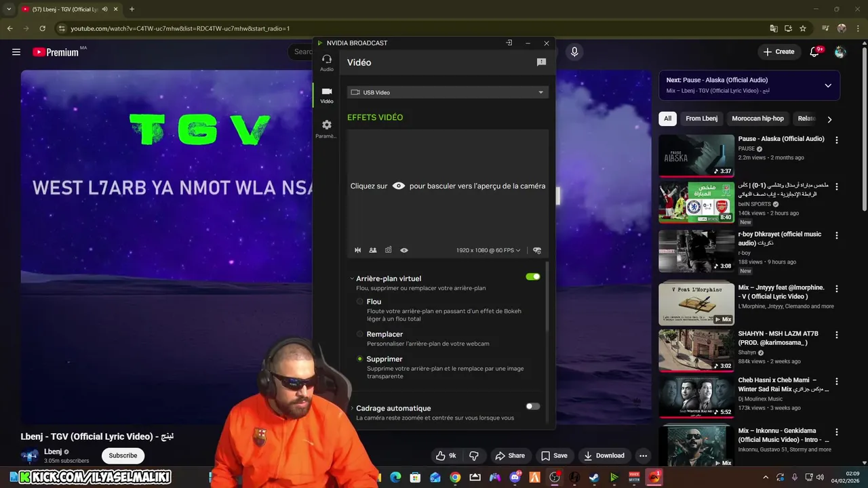Open the Lbenj channel name link

53,451
